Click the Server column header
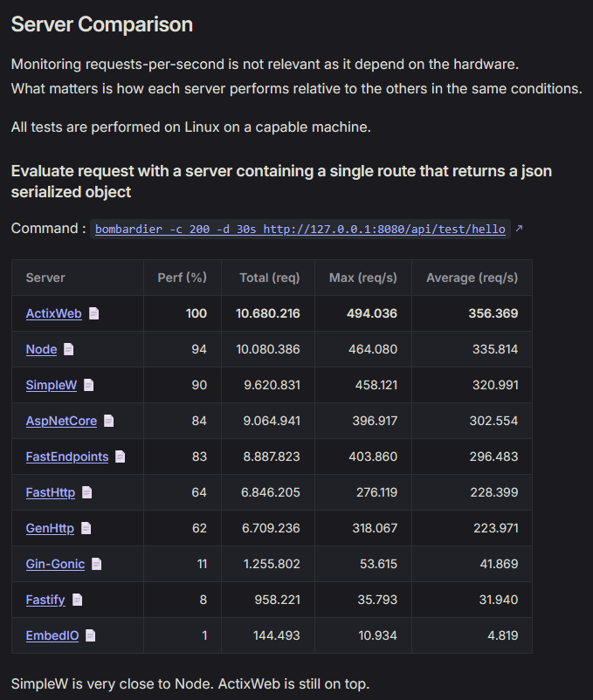 click(x=45, y=278)
